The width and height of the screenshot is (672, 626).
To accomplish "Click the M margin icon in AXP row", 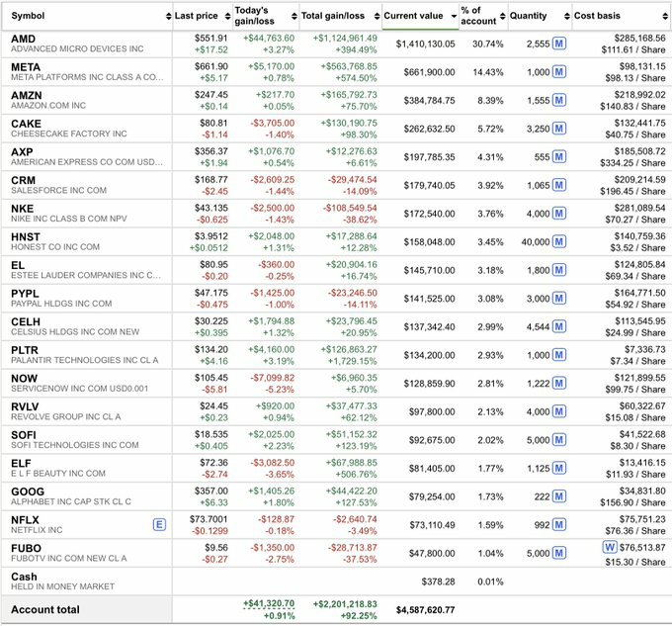I will click(559, 157).
